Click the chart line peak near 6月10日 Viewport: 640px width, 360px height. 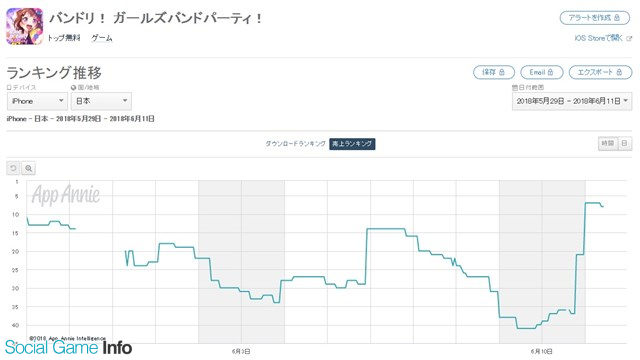(x=593, y=203)
